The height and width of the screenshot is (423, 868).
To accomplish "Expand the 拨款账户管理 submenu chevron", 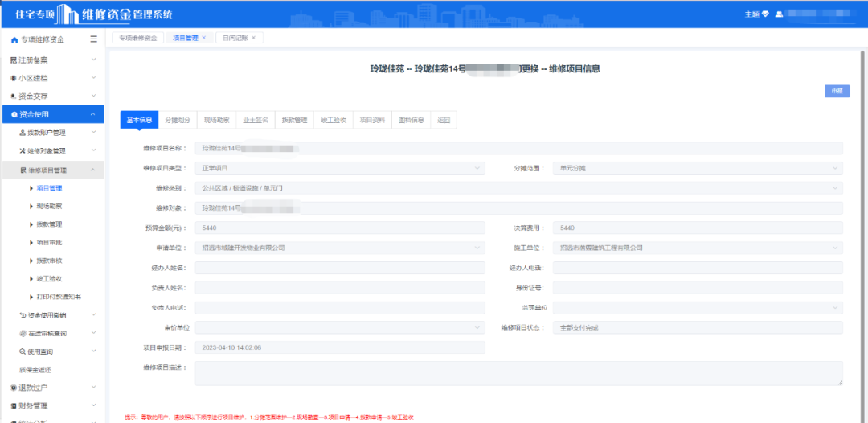I will 93,133.
